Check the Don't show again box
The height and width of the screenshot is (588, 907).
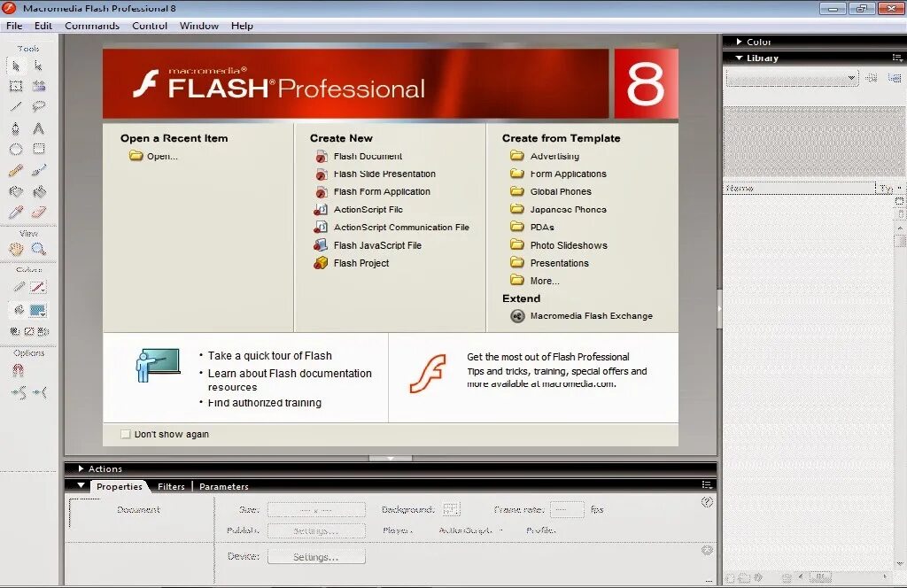click(x=125, y=434)
